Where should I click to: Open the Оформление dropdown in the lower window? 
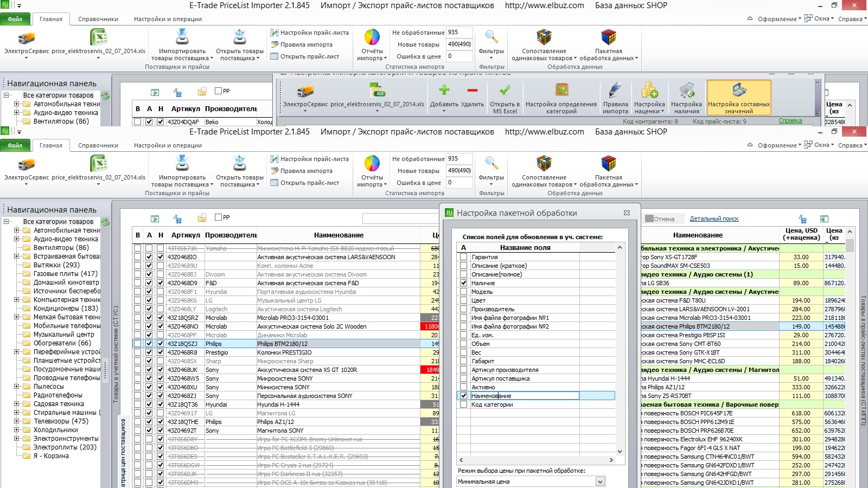779,145
